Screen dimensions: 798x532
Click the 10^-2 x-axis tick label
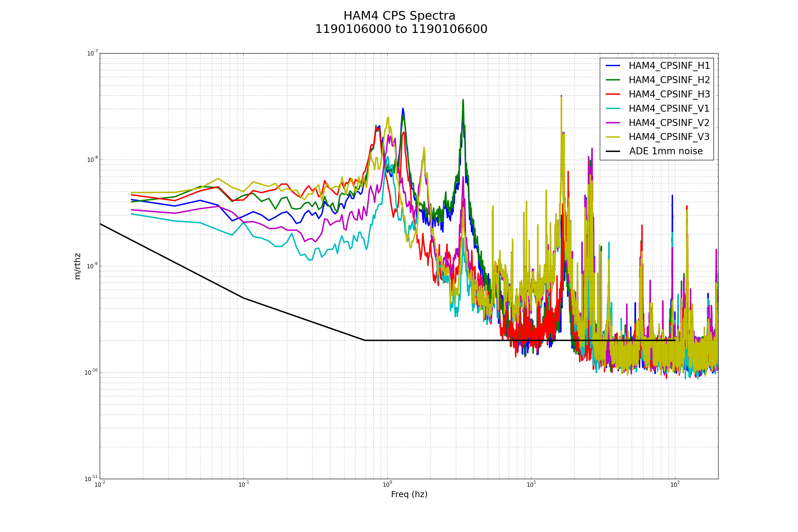pos(100,484)
